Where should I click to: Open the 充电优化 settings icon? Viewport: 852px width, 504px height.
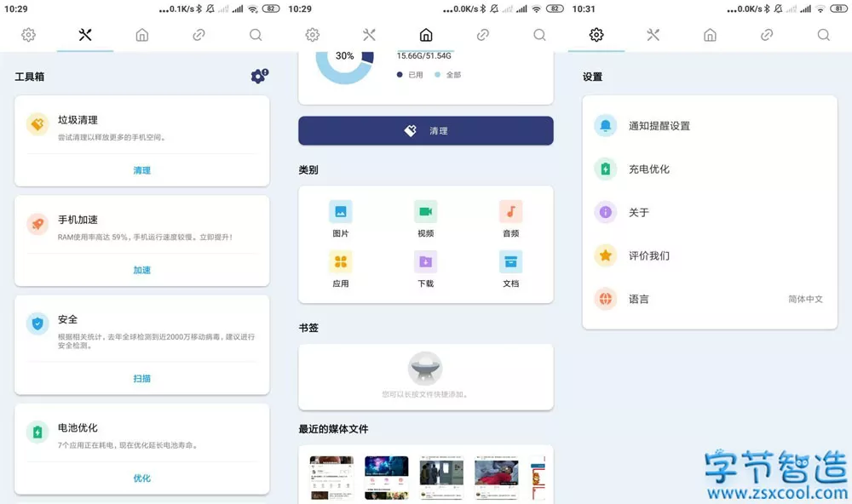[x=606, y=169]
